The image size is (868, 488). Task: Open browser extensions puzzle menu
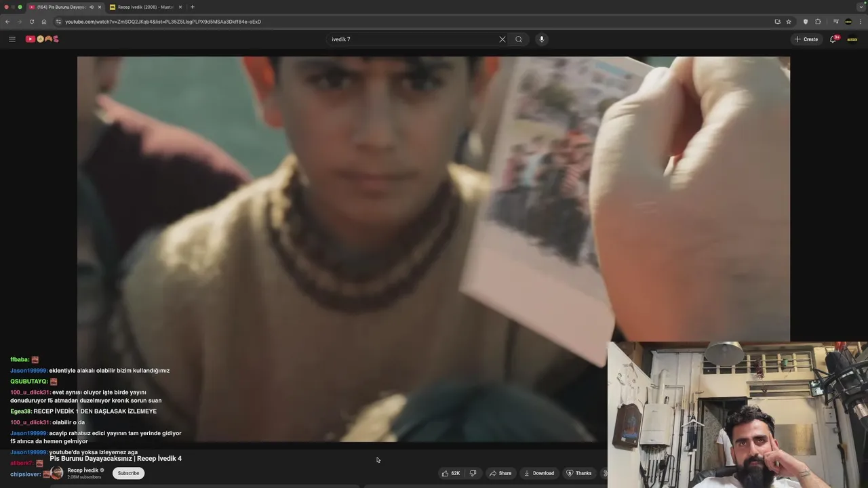[818, 22]
